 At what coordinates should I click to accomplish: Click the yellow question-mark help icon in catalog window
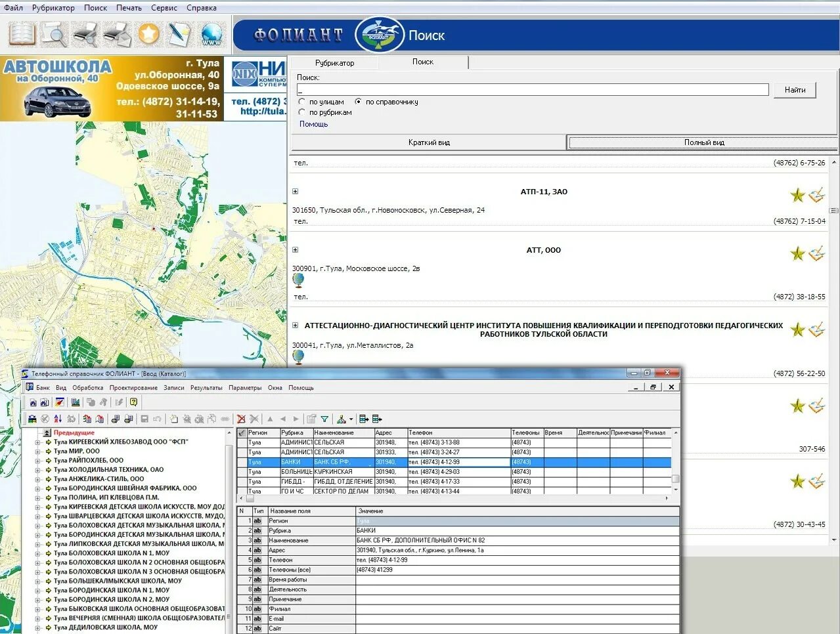coord(133,402)
